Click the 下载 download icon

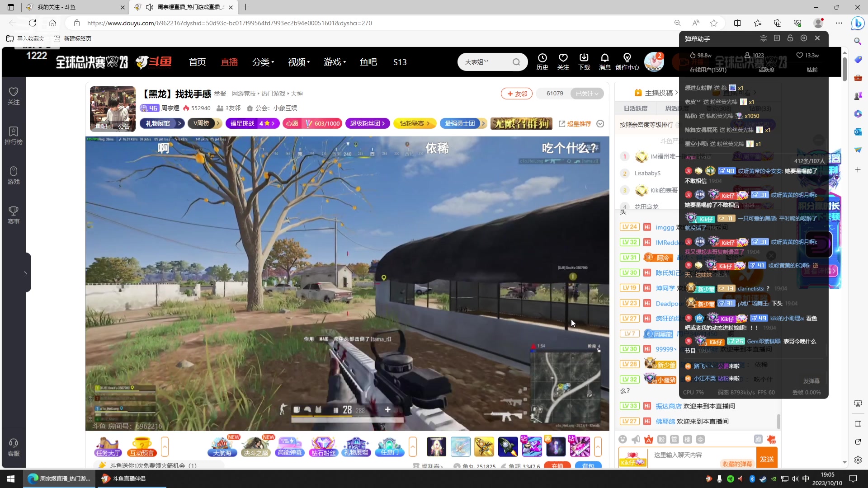click(584, 61)
